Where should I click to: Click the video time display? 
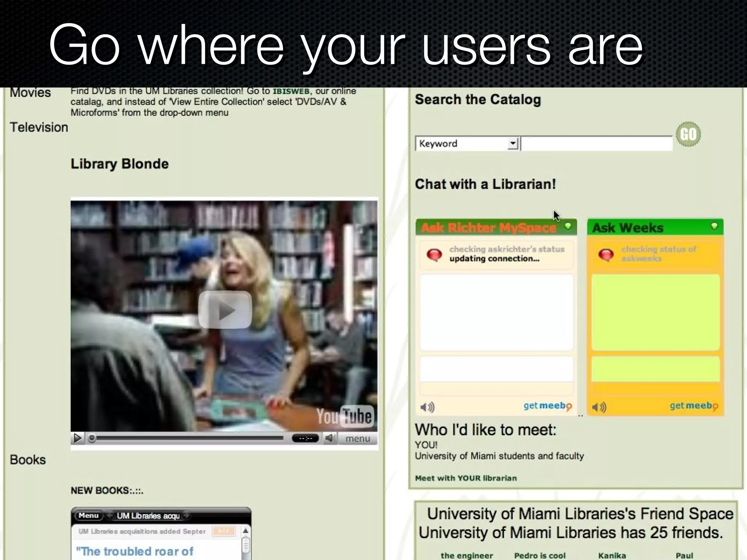click(x=305, y=438)
